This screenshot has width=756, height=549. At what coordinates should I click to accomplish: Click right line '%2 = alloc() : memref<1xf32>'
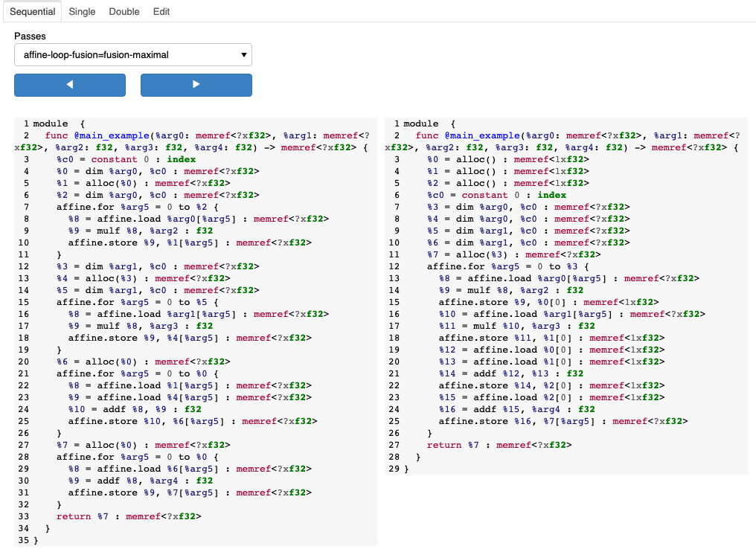point(508,183)
